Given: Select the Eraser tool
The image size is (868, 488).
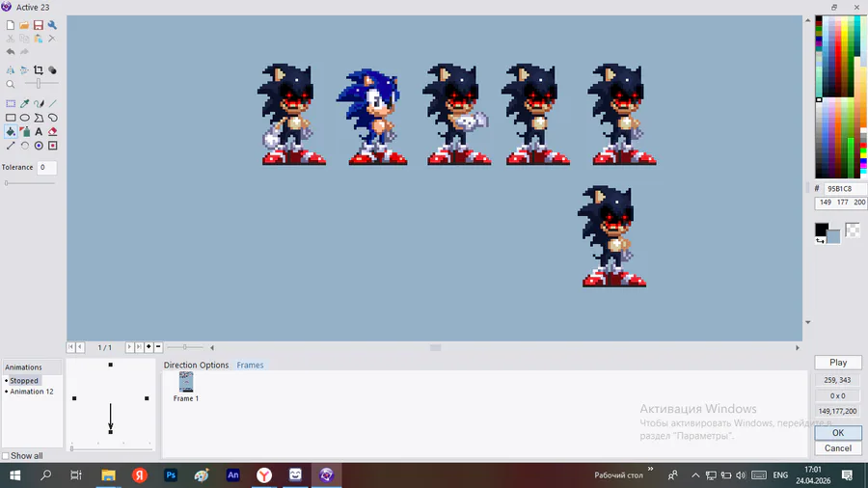Looking at the screenshot, I should pos(52,132).
